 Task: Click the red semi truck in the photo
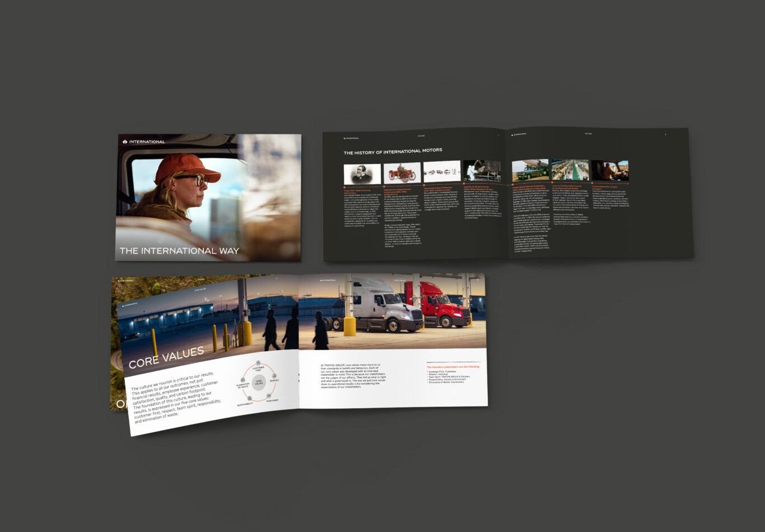point(438,303)
